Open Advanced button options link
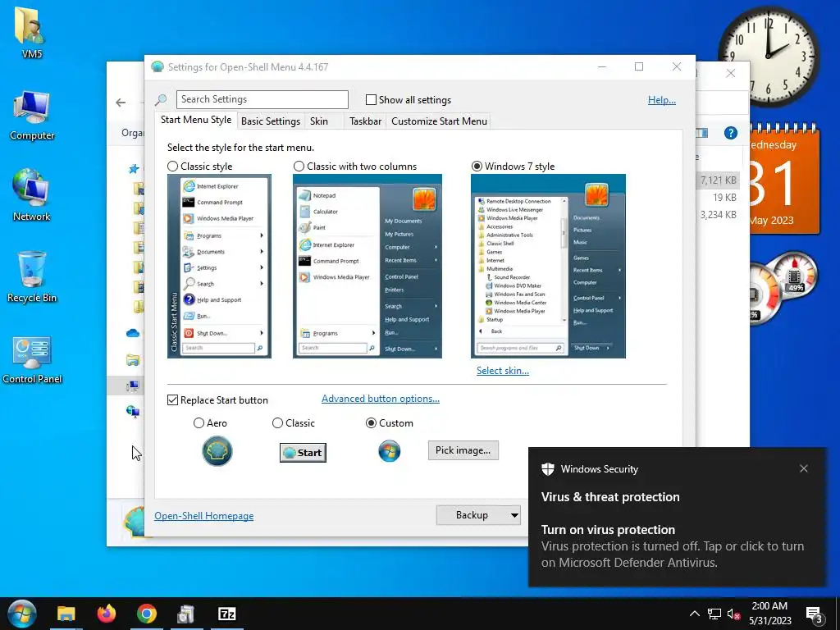 coord(381,399)
